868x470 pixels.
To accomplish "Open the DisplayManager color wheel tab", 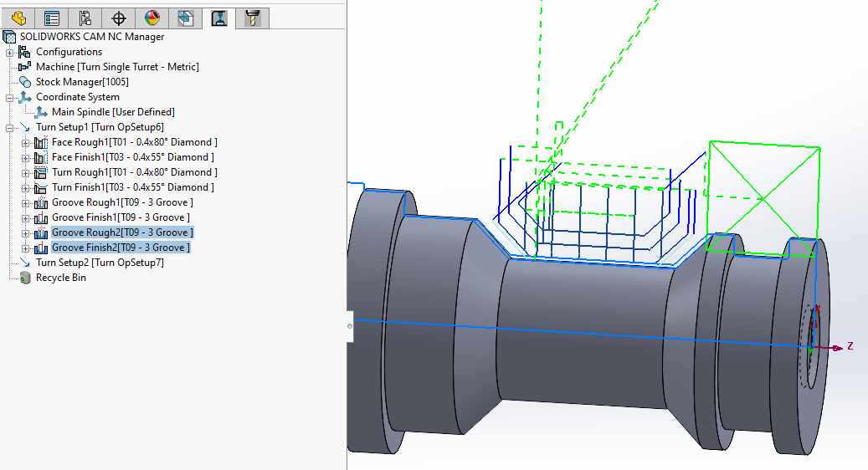I will (x=152, y=18).
